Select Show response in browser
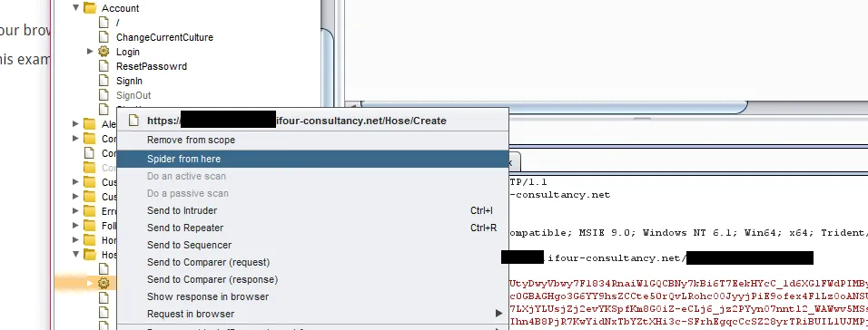This screenshot has width=868, height=330. tap(312, 296)
